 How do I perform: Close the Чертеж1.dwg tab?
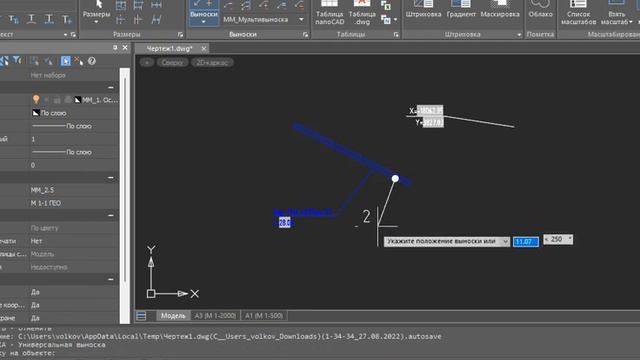[x=204, y=49]
